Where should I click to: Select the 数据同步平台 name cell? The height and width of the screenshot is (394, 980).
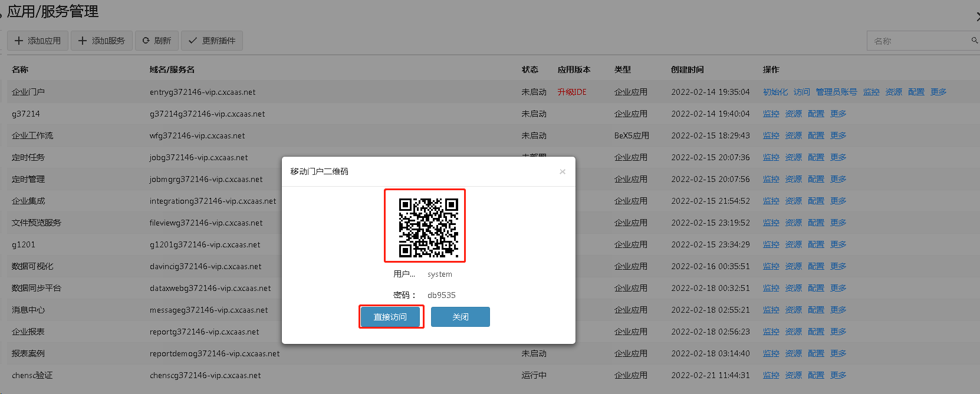(37, 288)
